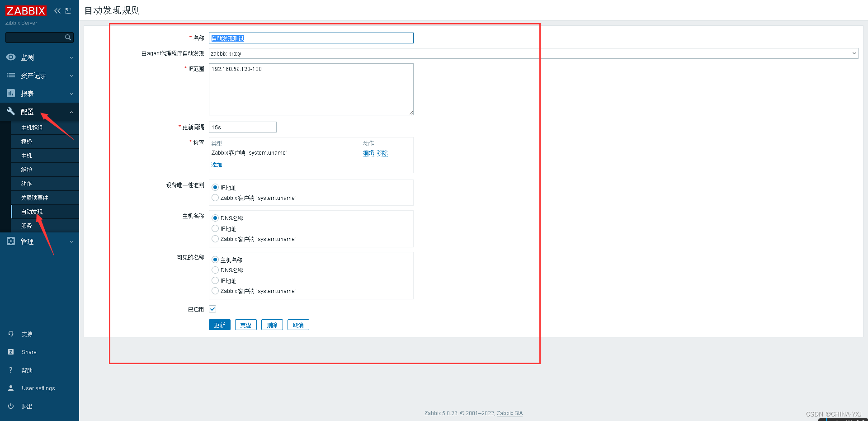This screenshot has width=868, height=421.
Task: Open 主机 submenu item
Action: click(45, 156)
